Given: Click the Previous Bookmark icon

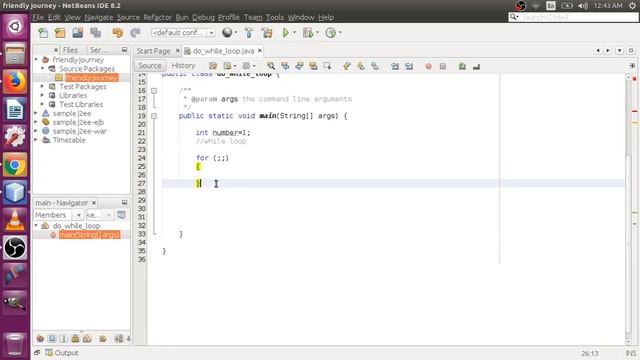Looking at the screenshot, I should (x=347, y=66).
